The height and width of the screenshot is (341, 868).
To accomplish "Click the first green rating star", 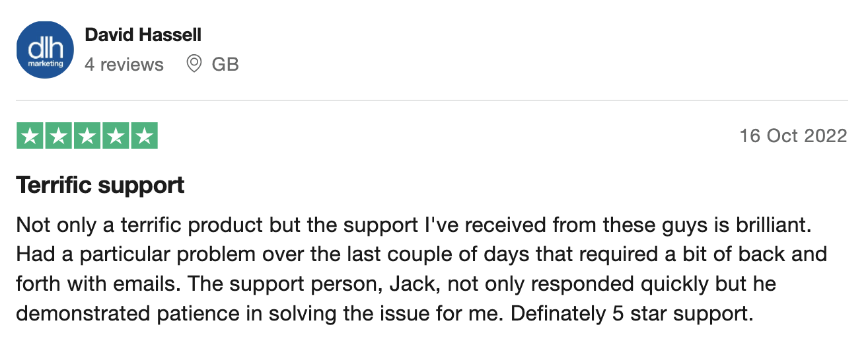I will [30, 136].
